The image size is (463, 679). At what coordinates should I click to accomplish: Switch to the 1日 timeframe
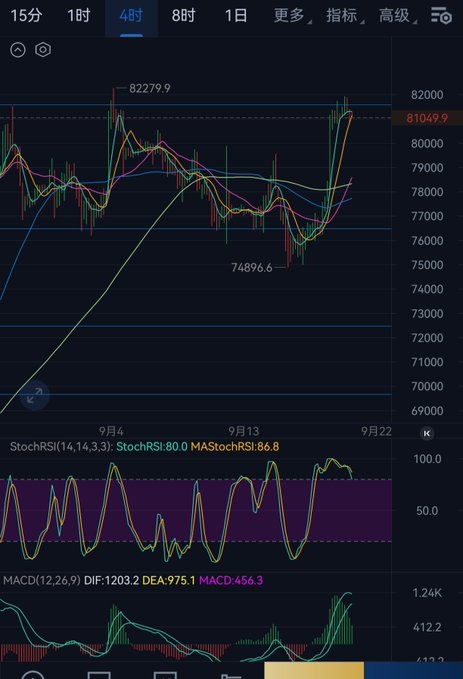pos(236,16)
